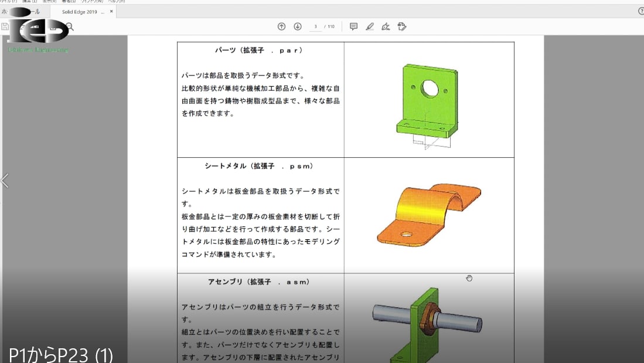Image resolution: width=644 pixels, height=363 pixels.
Task: Open the fill and sign tool
Action: pos(386,26)
